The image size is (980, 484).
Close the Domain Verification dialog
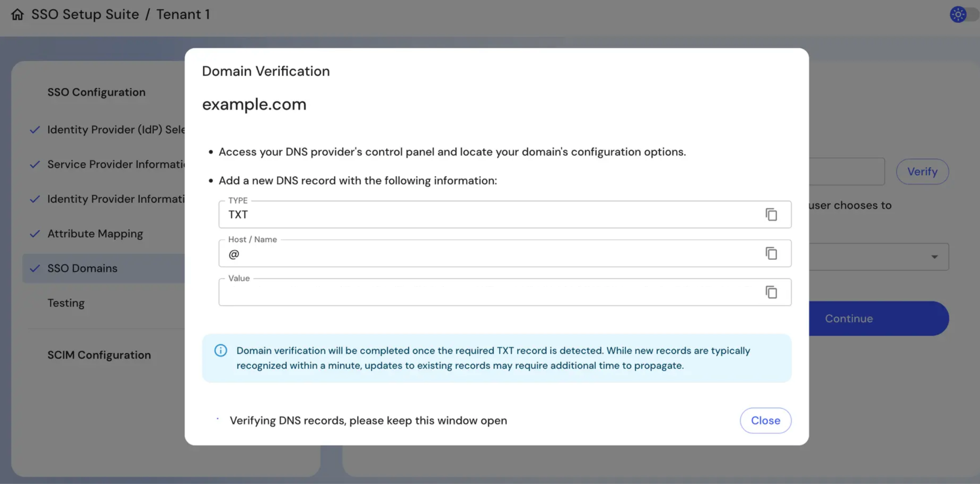click(765, 420)
